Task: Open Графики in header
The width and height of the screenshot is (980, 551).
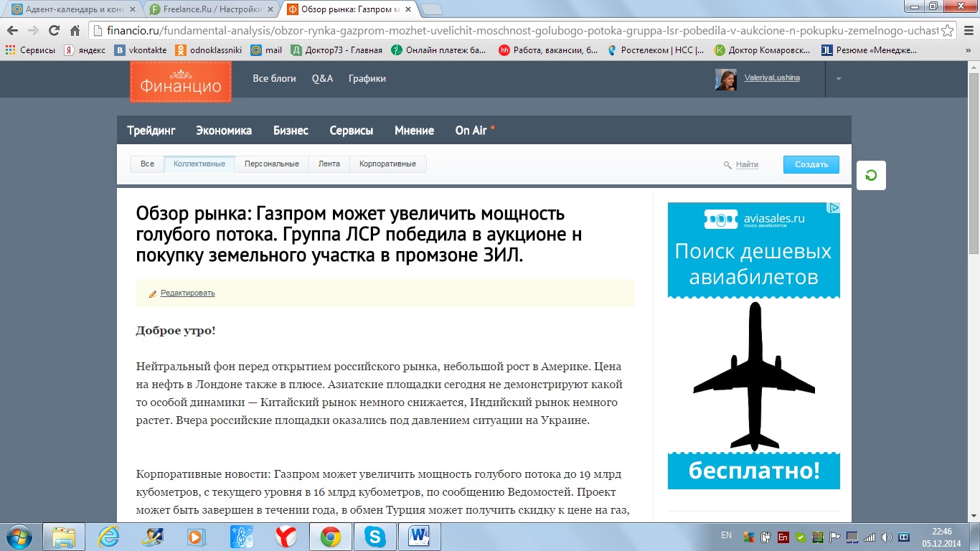Action: point(367,79)
